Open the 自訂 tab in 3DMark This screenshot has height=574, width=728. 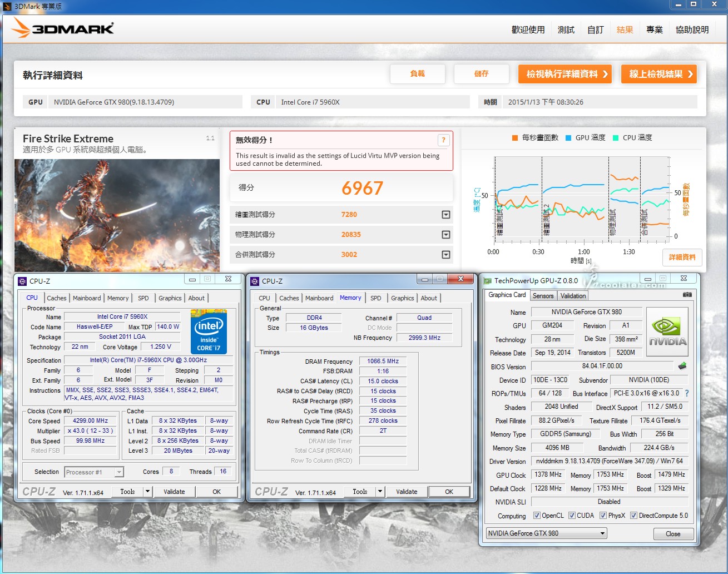(595, 29)
